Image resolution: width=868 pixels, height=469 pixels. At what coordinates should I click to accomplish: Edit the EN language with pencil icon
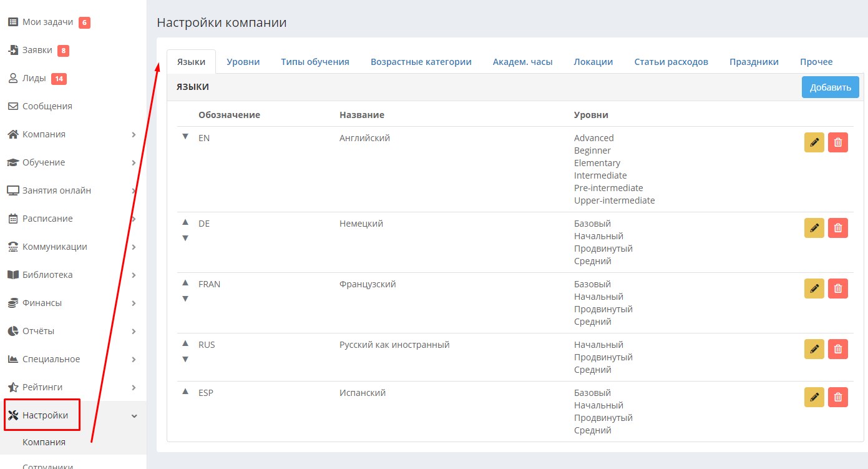814,142
